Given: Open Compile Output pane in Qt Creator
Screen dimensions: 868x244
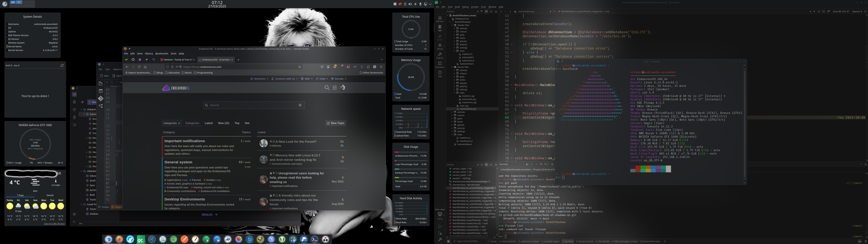Looking at the screenshot, I should (550, 241).
